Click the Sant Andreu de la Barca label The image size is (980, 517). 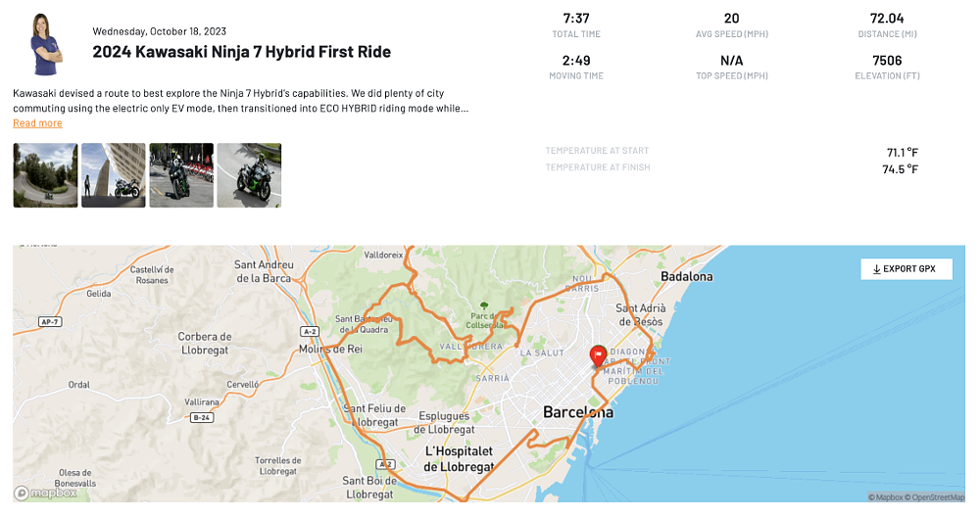tap(263, 271)
